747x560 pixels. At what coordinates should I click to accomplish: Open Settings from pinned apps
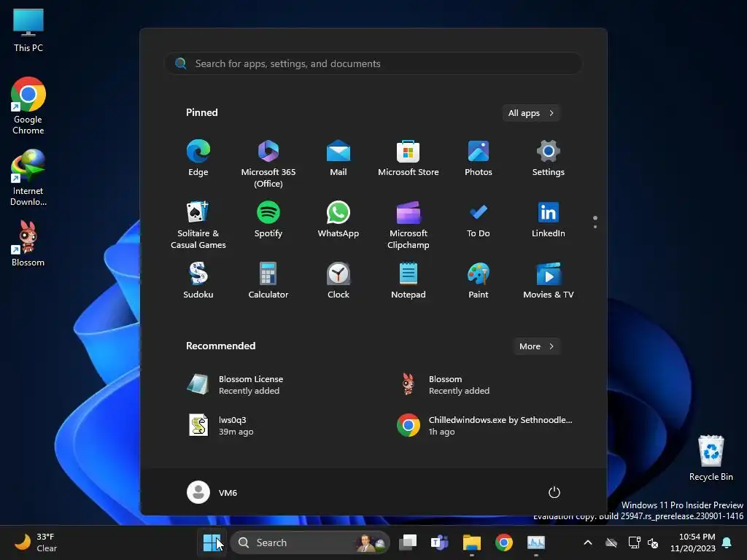[549, 158]
